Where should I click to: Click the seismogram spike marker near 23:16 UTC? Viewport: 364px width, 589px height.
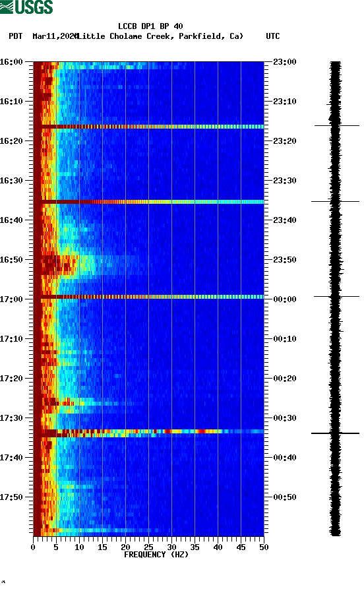pos(336,125)
